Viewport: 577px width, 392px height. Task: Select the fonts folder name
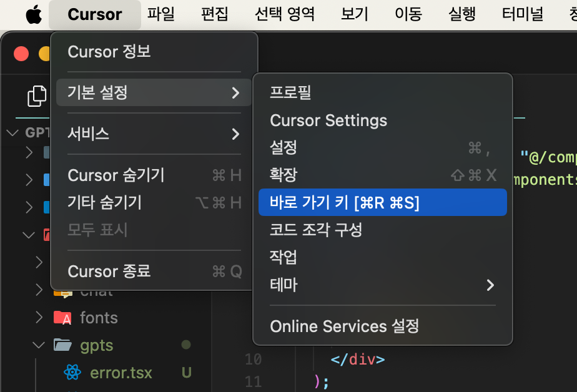99,318
